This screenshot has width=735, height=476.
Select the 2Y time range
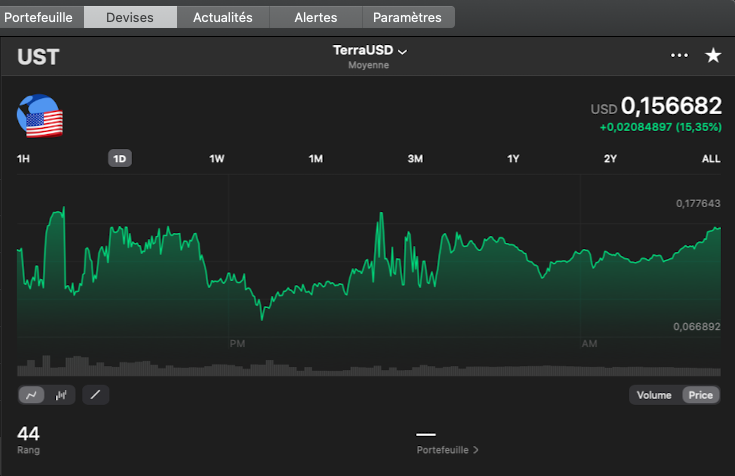tap(610, 159)
